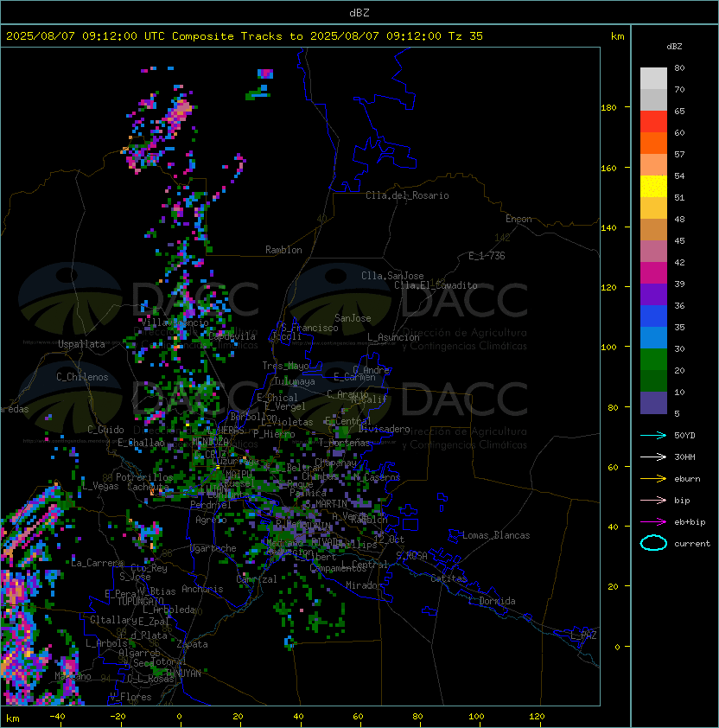This screenshot has width=719, height=728.
Task: Click the 'km' unit label at bottom-left
Action: pos(13,718)
